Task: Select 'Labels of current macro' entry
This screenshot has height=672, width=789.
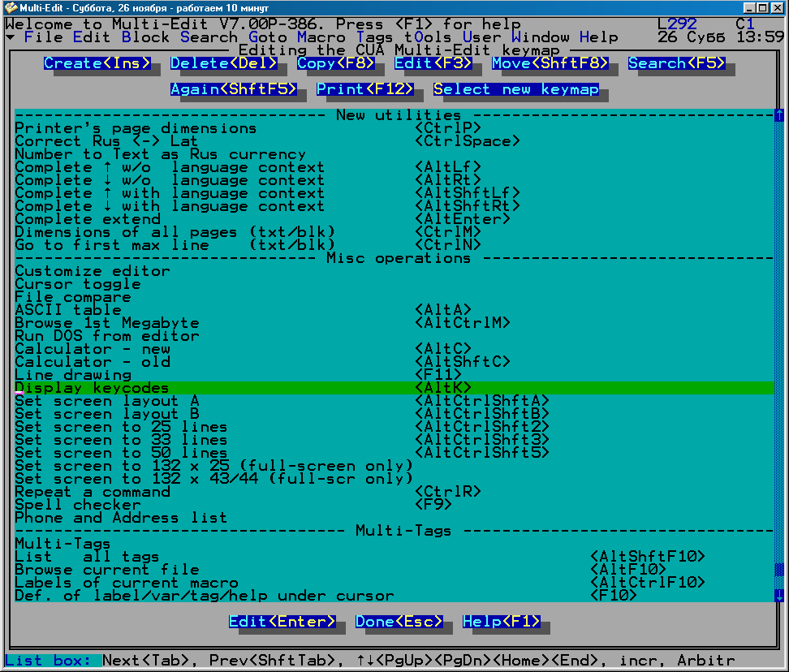Action: 394,583
